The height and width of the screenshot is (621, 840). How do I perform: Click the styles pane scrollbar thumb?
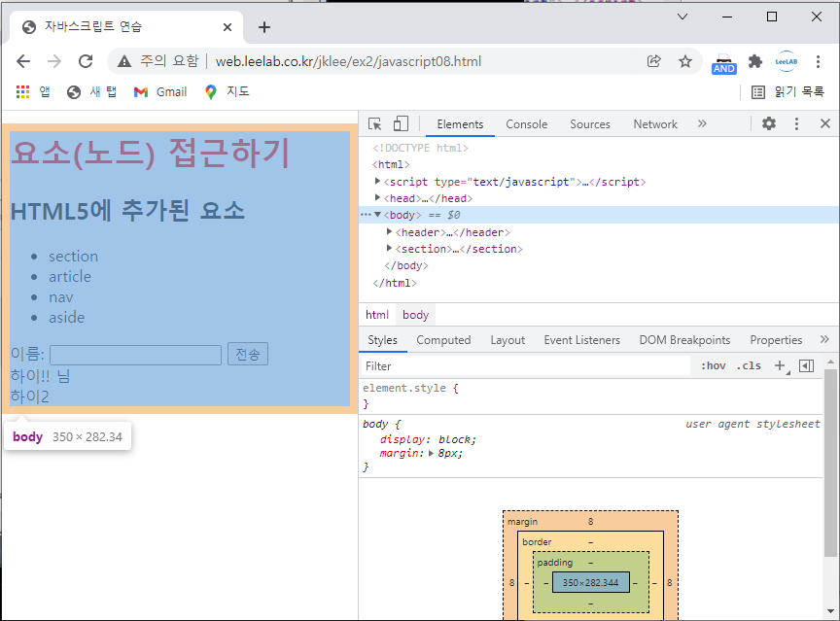pos(830,463)
